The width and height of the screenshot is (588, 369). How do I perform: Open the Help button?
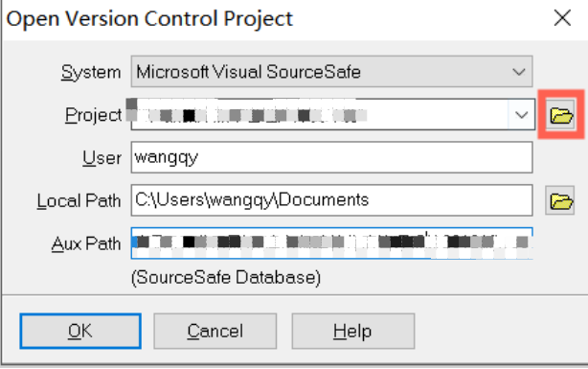352,331
